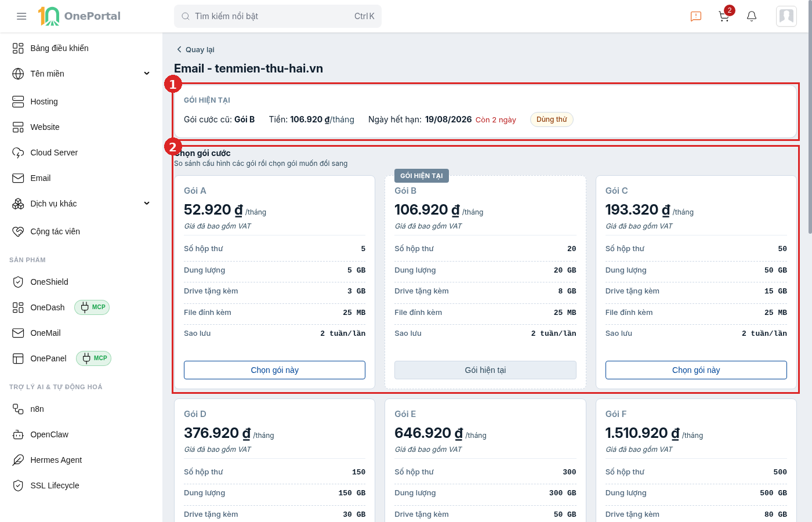Open the shopping cart icon
The height and width of the screenshot is (522, 812).
(x=724, y=16)
